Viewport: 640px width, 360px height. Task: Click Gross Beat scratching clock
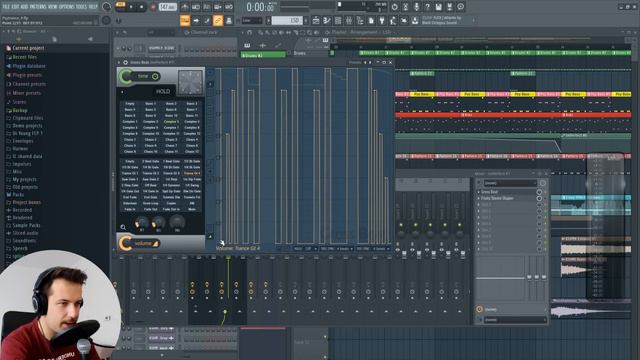190,82
